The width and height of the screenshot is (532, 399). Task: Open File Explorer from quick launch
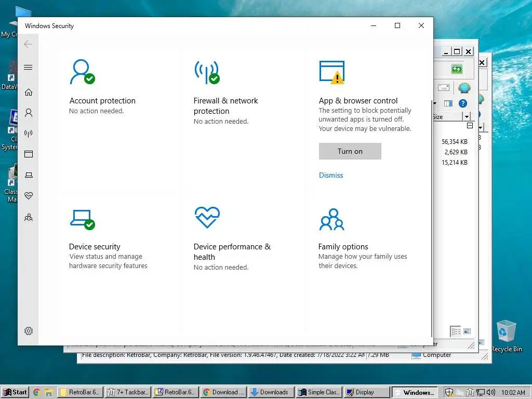(48, 393)
